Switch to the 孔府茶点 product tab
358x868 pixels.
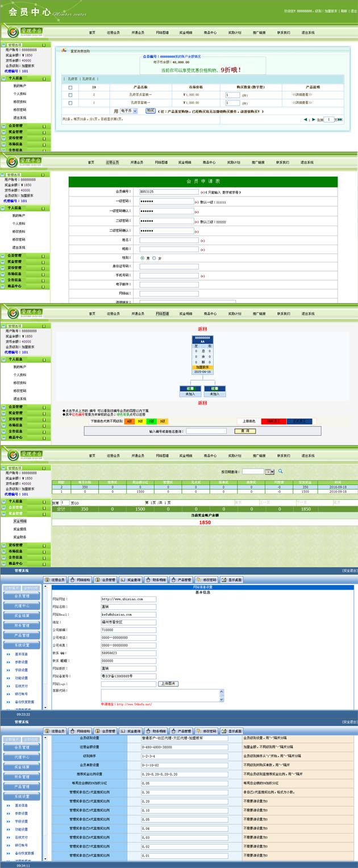click(89, 79)
